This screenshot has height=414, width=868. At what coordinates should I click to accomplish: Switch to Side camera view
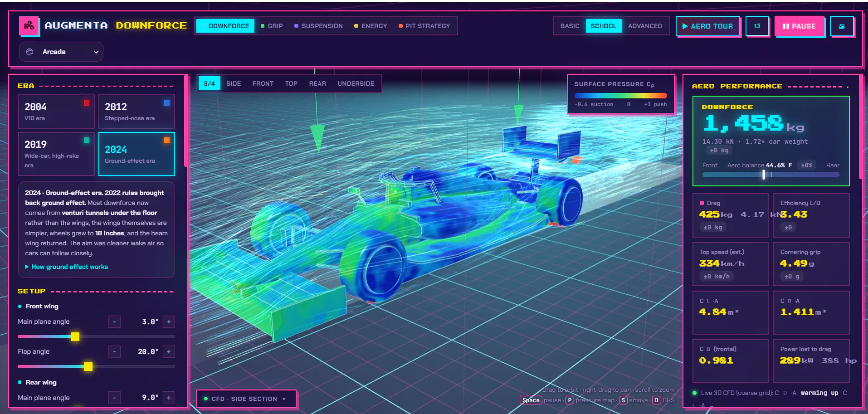coord(234,83)
